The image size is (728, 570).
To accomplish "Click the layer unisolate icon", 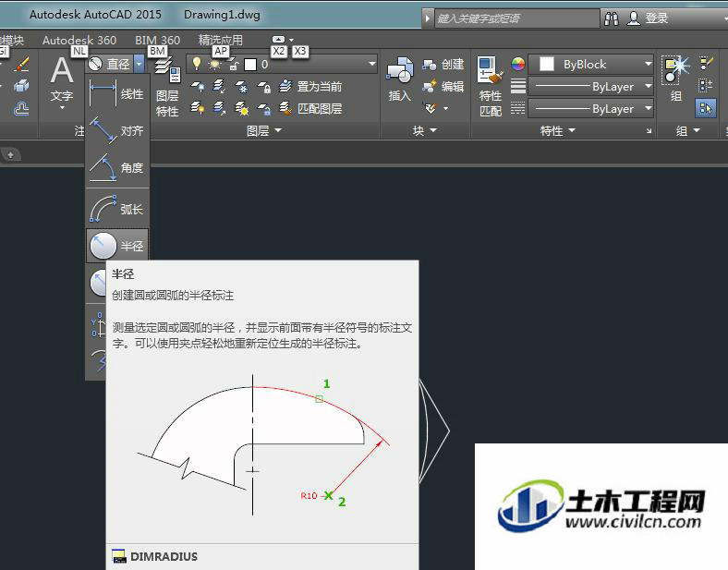I will (x=219, y=109).
